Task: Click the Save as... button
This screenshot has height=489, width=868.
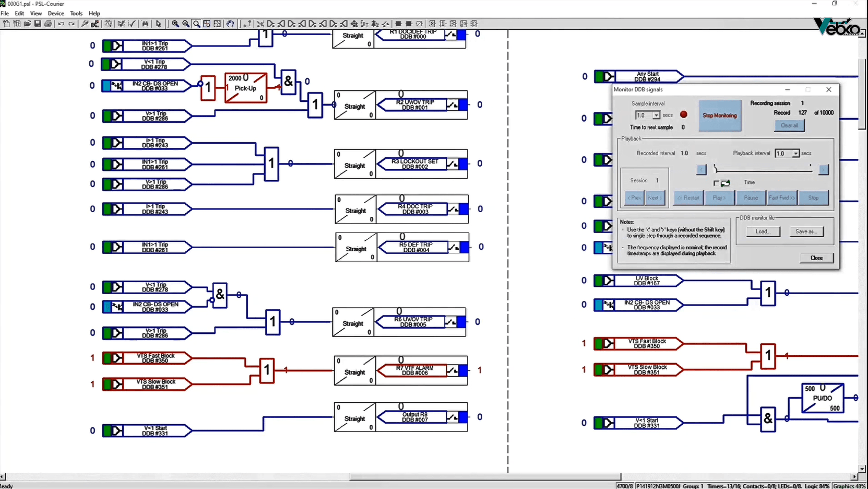Action: [806, 231]
